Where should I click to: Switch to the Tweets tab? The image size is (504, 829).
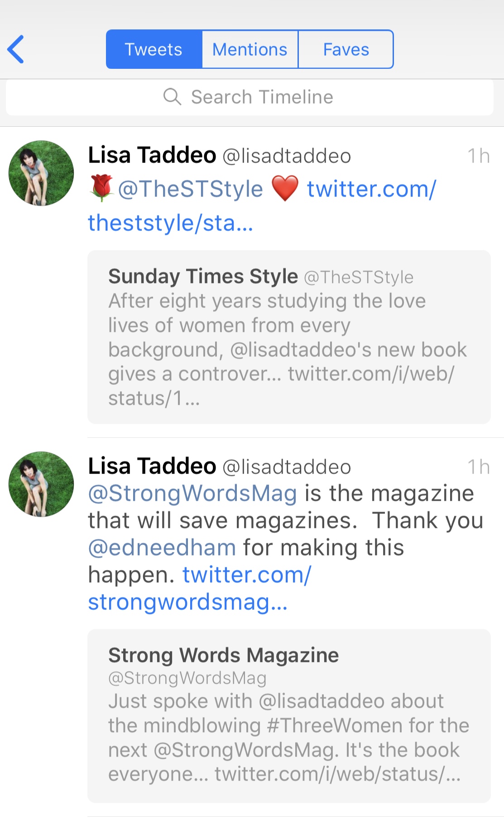[154, 49]
